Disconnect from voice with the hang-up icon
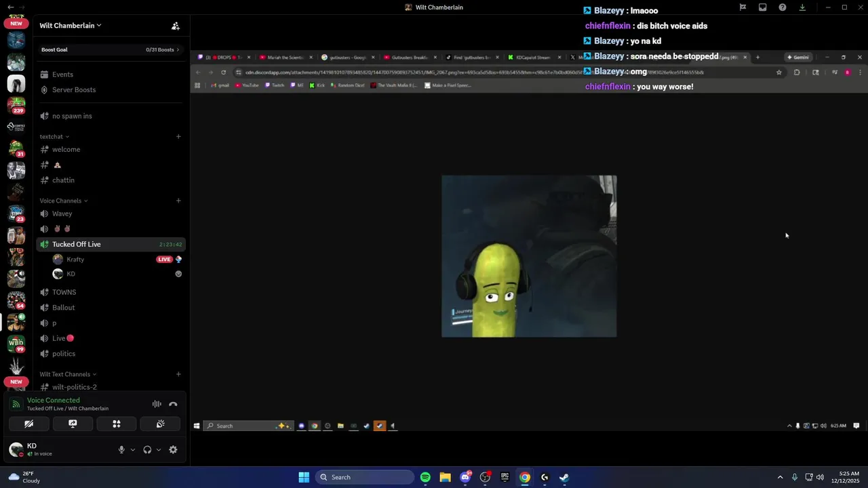Image resolution: width=868 pixels, height=488 pixels. (173, 404)
